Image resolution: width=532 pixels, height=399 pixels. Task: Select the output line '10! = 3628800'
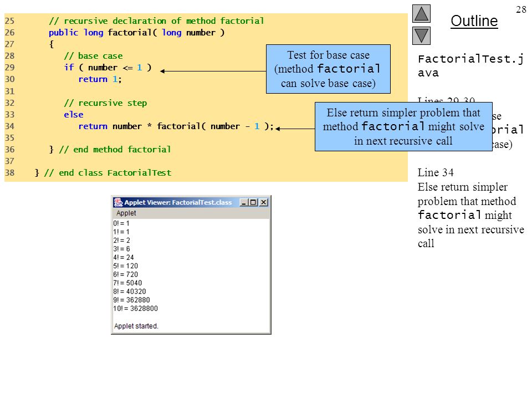click(135, 309)
